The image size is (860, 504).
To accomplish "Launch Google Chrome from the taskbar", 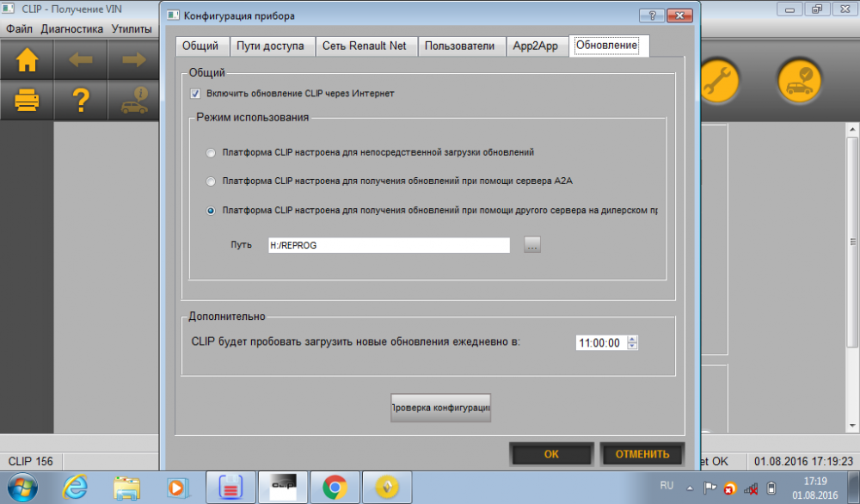I will pos(335,487).
